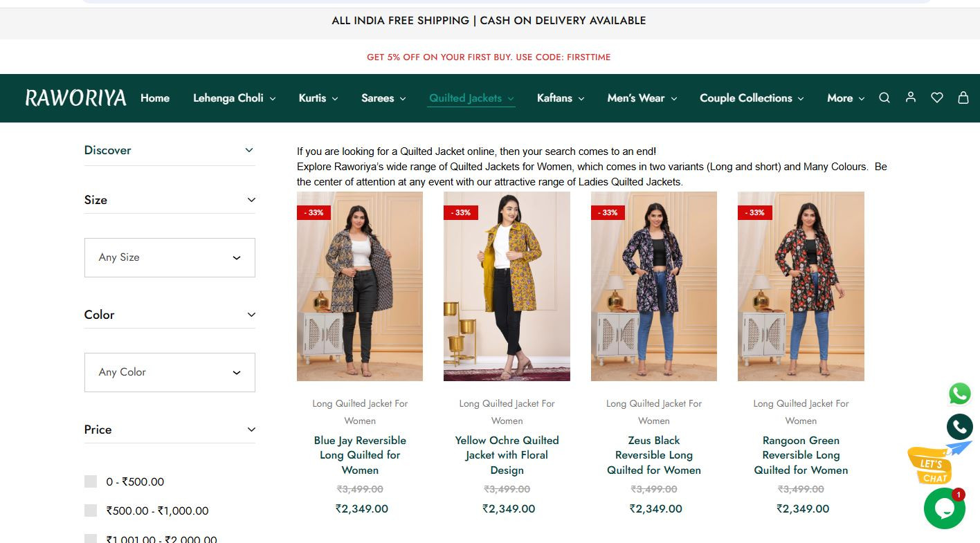Open the shopping bag icon
The height and width of the screenshot is (543, 980).
(x=963, y=98)
